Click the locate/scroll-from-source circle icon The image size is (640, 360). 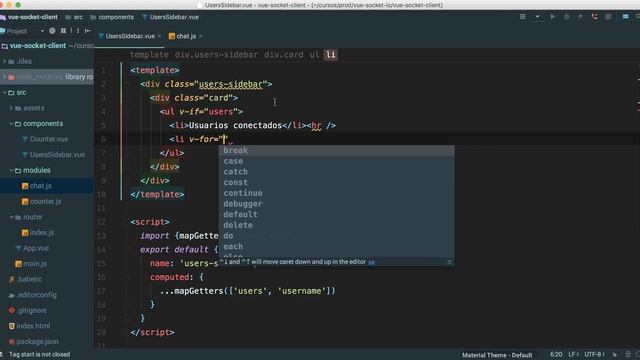click(52, 31)
